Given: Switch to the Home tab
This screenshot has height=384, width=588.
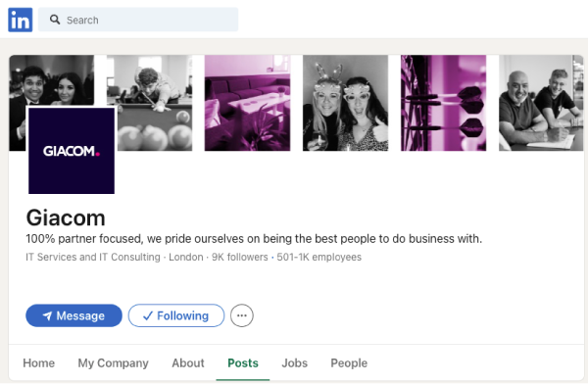Looking at the screenshot, I should tap(39, 363).
